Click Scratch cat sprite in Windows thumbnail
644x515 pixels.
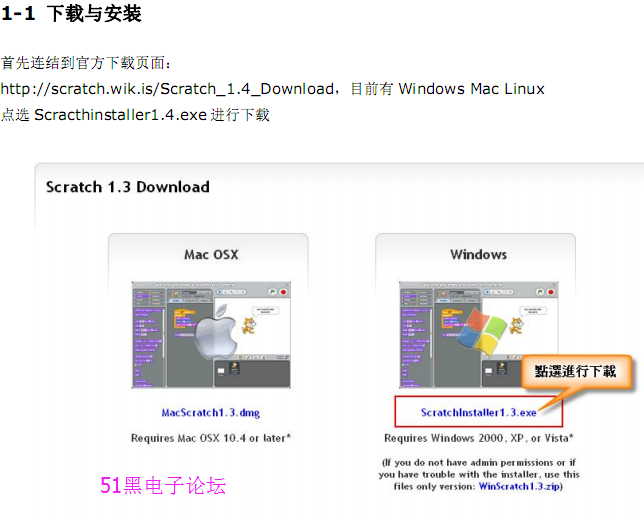point(516,326)
